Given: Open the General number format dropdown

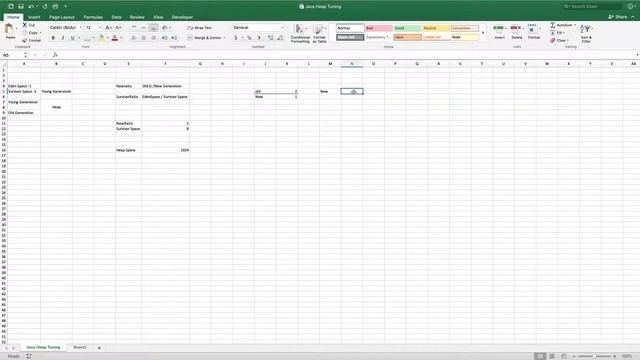Looking at the screenshot, I should [x=282, y=28].
